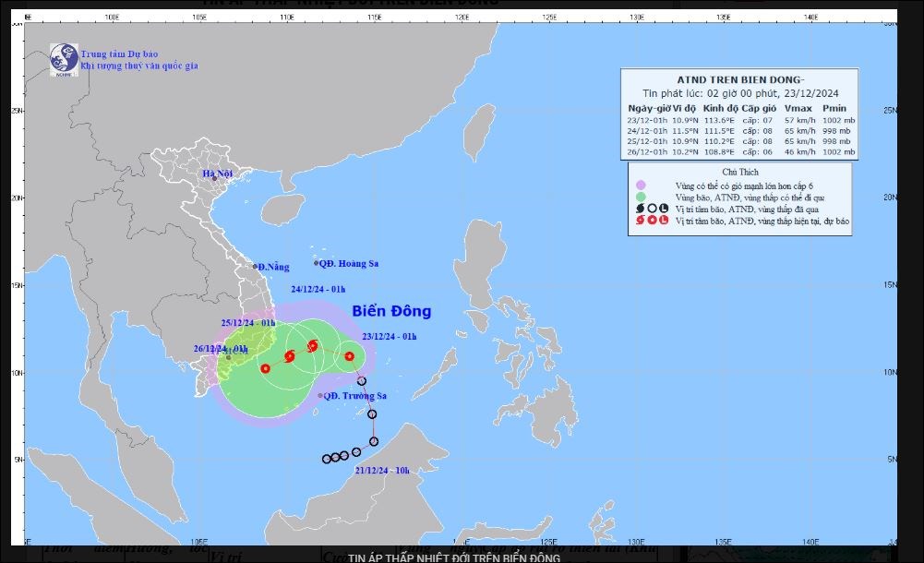Click the black cyclone symbol in the legend

click(x=641, y=210)
